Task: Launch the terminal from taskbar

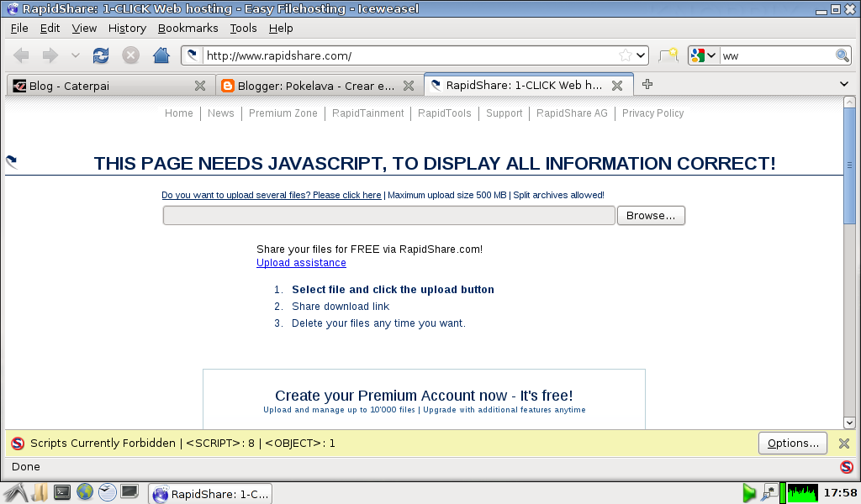Action: coord(62,492)
